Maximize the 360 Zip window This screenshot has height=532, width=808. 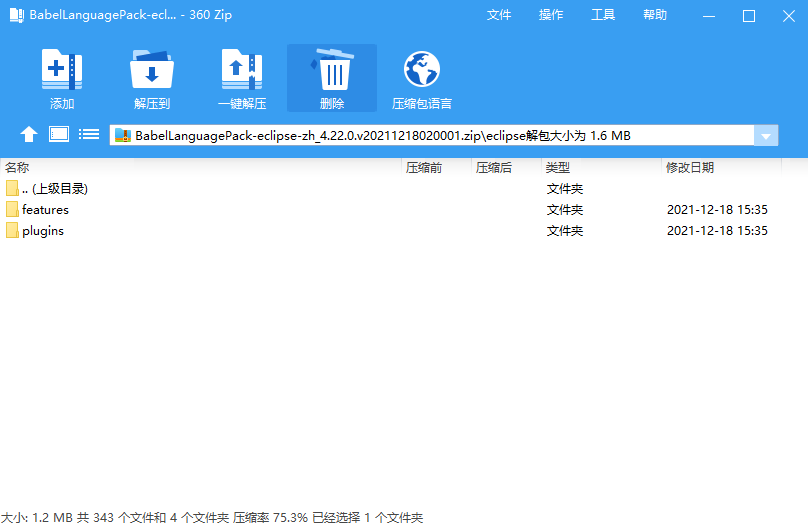pos(749,16)
